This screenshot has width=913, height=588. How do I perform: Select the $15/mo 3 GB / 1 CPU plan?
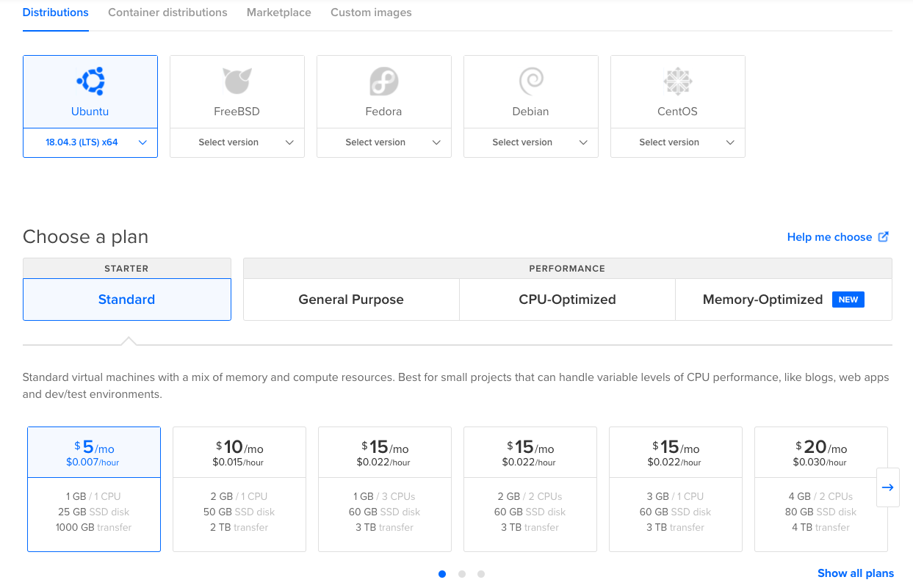pyautogui.click(x=676, y=489)
